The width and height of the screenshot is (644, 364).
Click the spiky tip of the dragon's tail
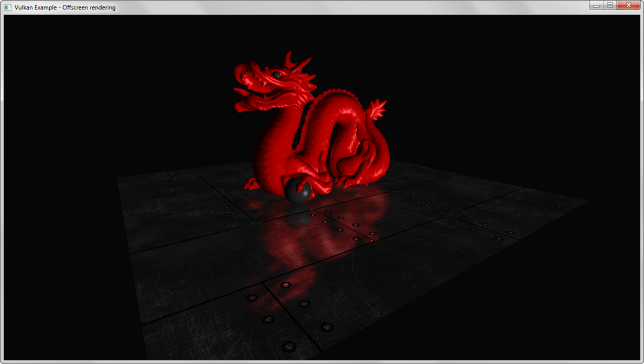click(378, 109)
